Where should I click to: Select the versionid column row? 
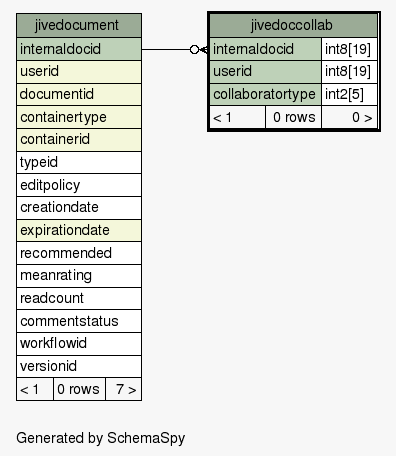pos(79,366)
